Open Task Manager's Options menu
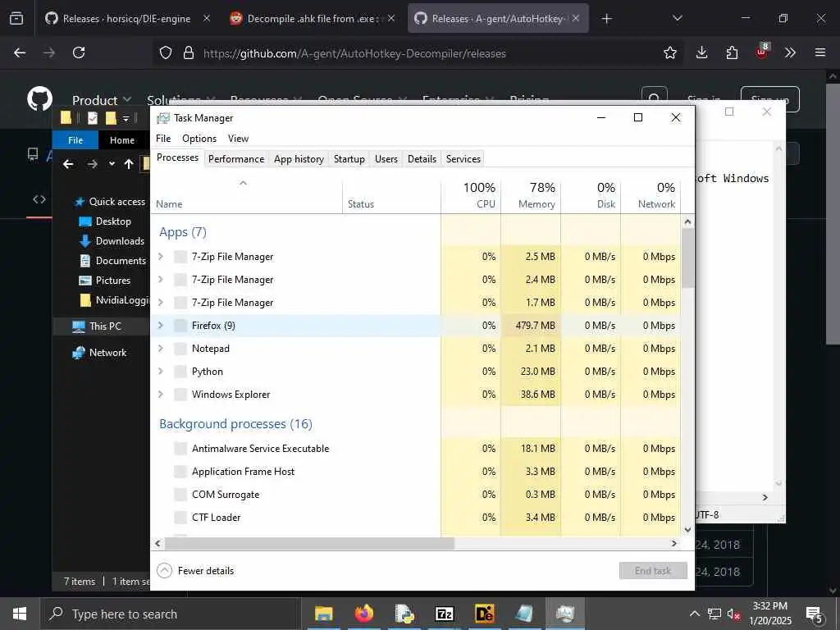Image resolution: width=840 pixels, height=630 pixels. pos(199,138)
